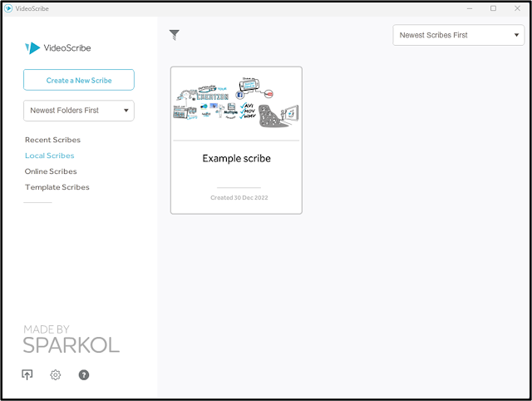The width and height of the screenshot is (532, 401).
Task: Open the import scribe upload icon
Action: pyautogui.click(x=27, y=375)
